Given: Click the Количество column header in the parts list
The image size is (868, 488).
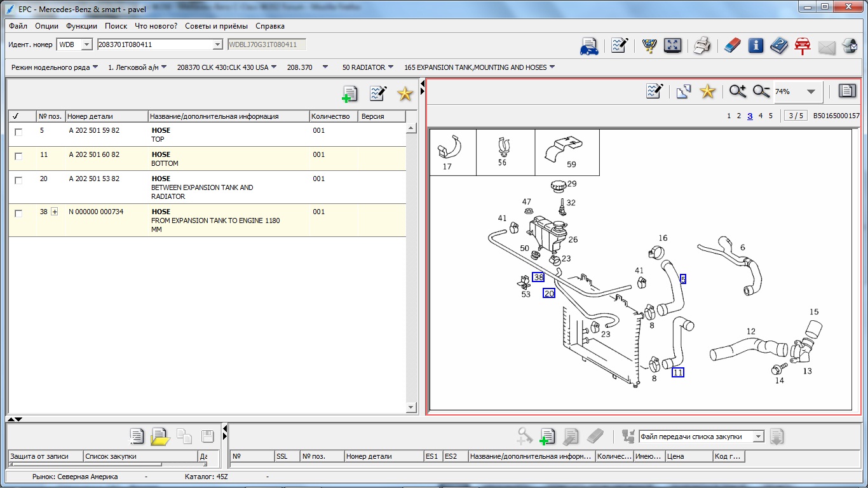Looking at the screenshot, I should tap(334, 116).
